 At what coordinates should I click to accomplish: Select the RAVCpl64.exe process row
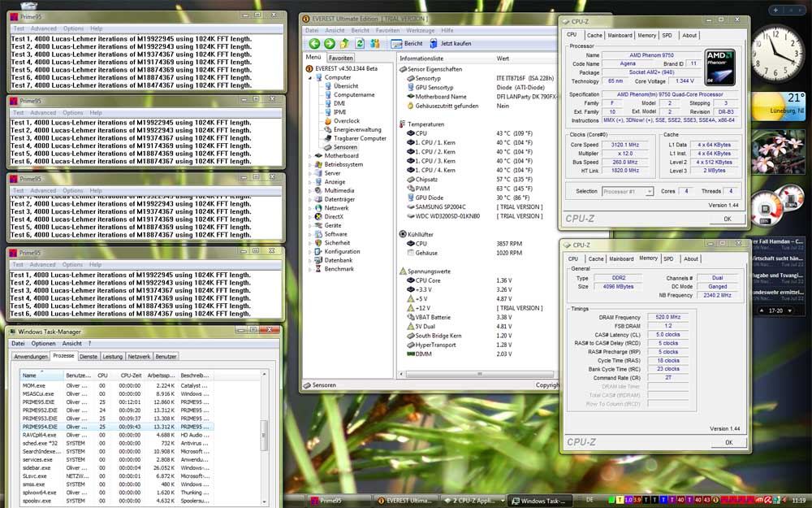[x=116, y=436]
